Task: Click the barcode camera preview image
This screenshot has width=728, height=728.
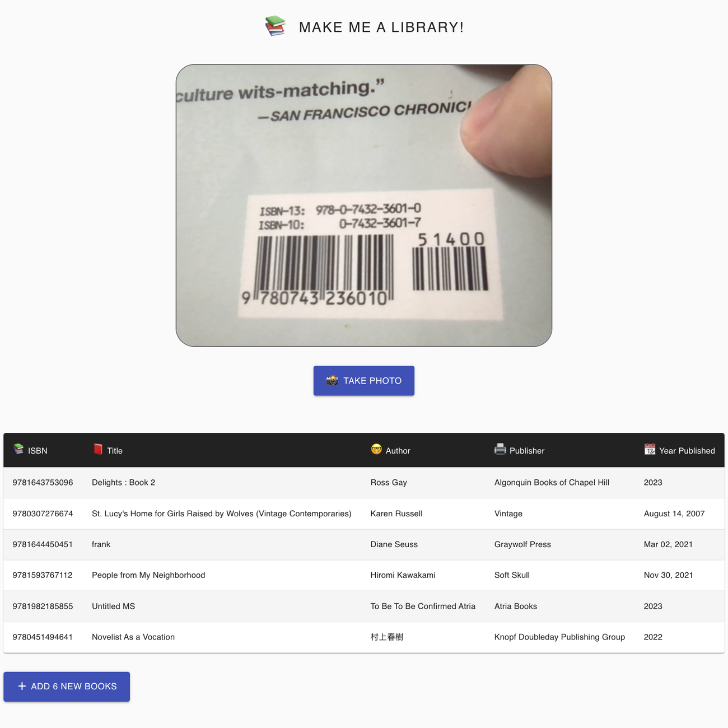Action: coord(364,206)
